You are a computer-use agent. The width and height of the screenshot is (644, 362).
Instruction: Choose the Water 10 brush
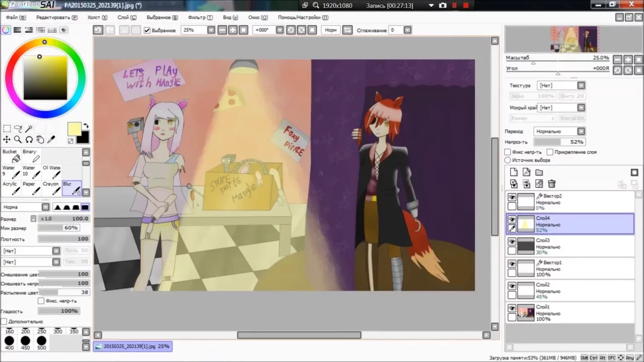coord(31,172)
